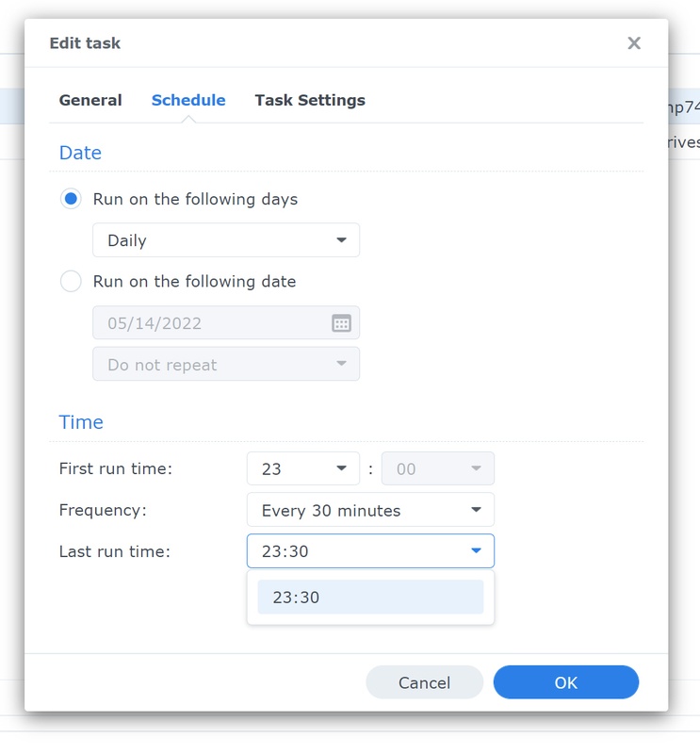This screenshot has width=700, height=754.
Task: Expand the Daily days dropdown
Action: pos(225,240)
